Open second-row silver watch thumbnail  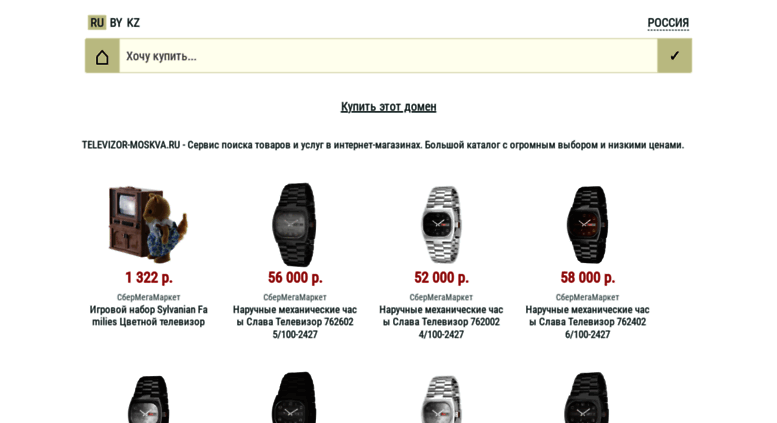point(441,399)
